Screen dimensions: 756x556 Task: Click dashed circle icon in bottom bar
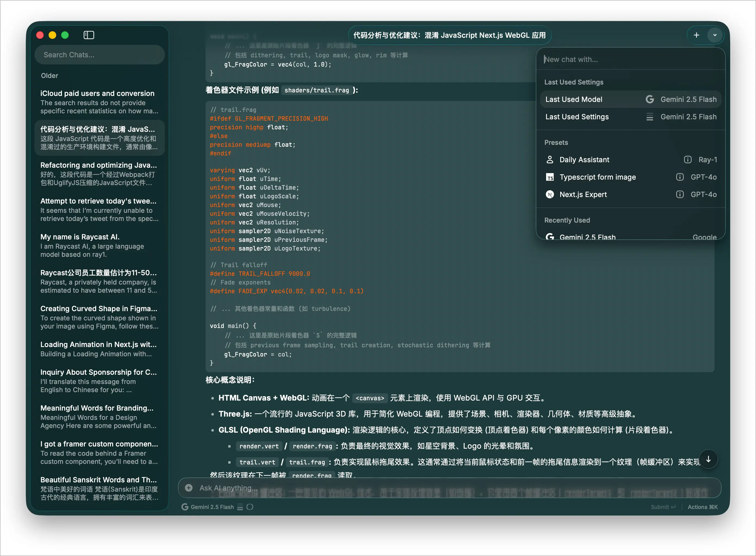point(250,507)
